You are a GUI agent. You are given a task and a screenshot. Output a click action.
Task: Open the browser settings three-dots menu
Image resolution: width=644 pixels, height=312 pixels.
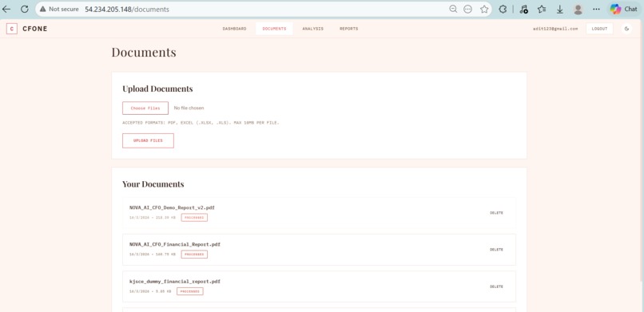[596, 9]
